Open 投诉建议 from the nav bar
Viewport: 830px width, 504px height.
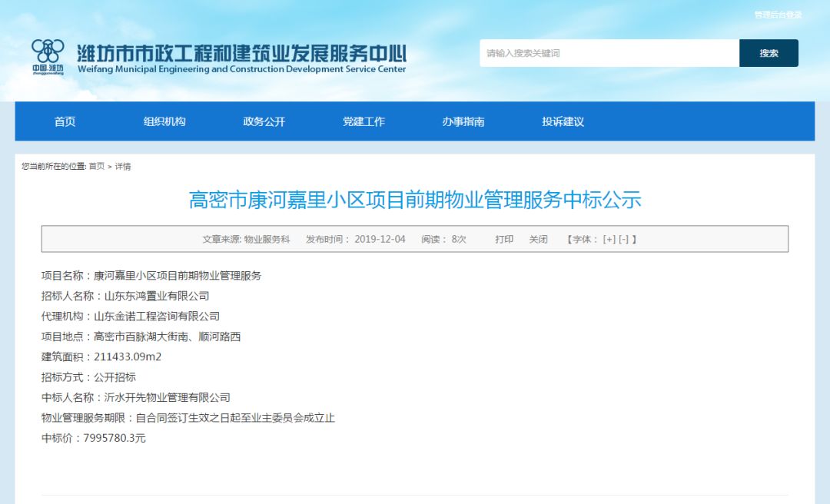point(563,121)
